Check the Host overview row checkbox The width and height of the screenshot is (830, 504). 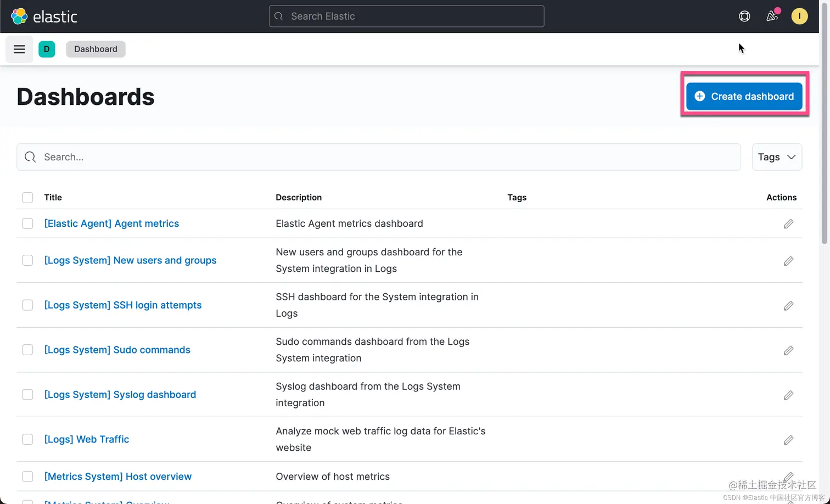click(27, 477)
